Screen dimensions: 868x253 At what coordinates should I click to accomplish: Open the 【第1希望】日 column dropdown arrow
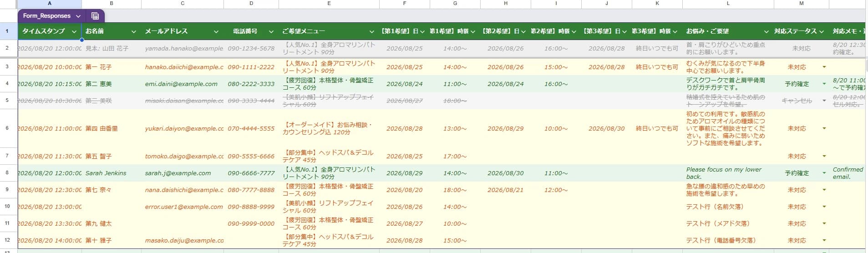(x=422, y=31)
